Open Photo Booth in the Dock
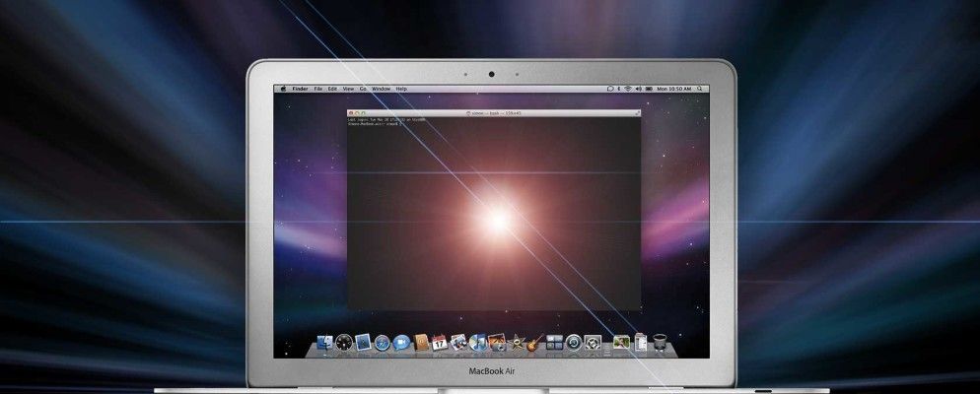Viewport: 980px width, 394px height. point(497,342)
